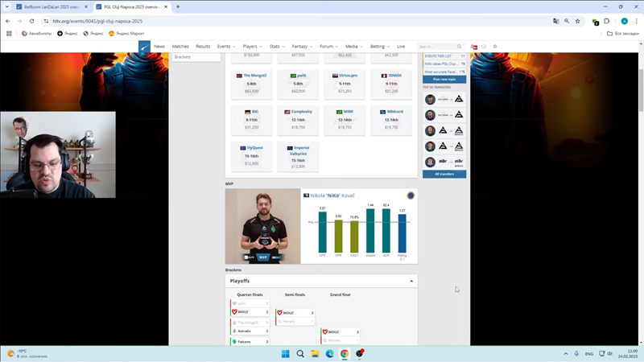
Task: Go back to the previous page
Action: (x=8, y=21)
